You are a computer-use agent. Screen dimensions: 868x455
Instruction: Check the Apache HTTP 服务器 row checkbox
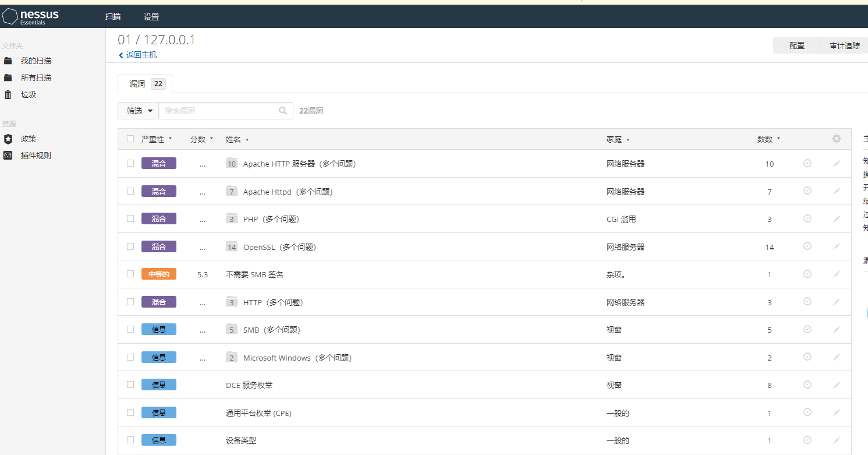130,163
